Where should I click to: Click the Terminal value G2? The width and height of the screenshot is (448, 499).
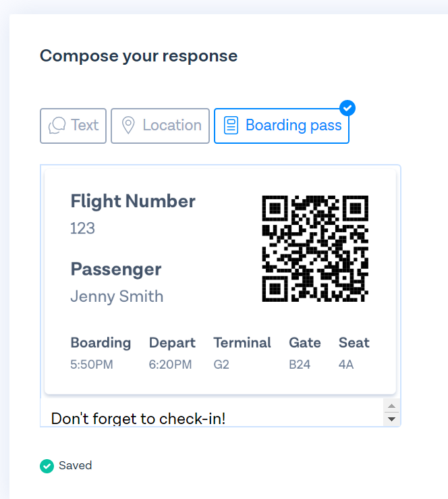pyautogui.click(x=221, y=365)
